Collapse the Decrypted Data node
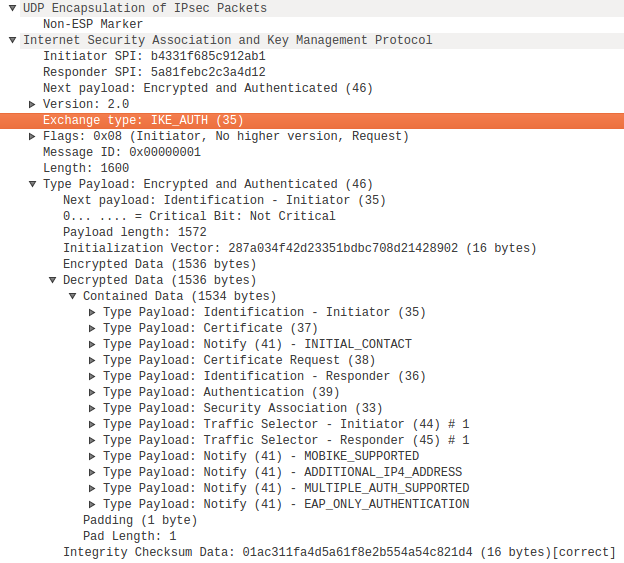Screen dimensions: 624x563 pos(52,280)
